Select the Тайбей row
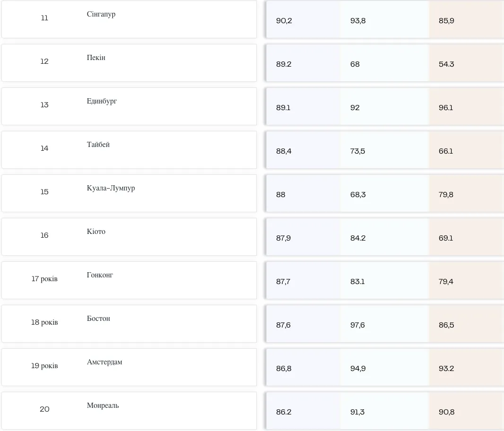 tap(129, 150)
